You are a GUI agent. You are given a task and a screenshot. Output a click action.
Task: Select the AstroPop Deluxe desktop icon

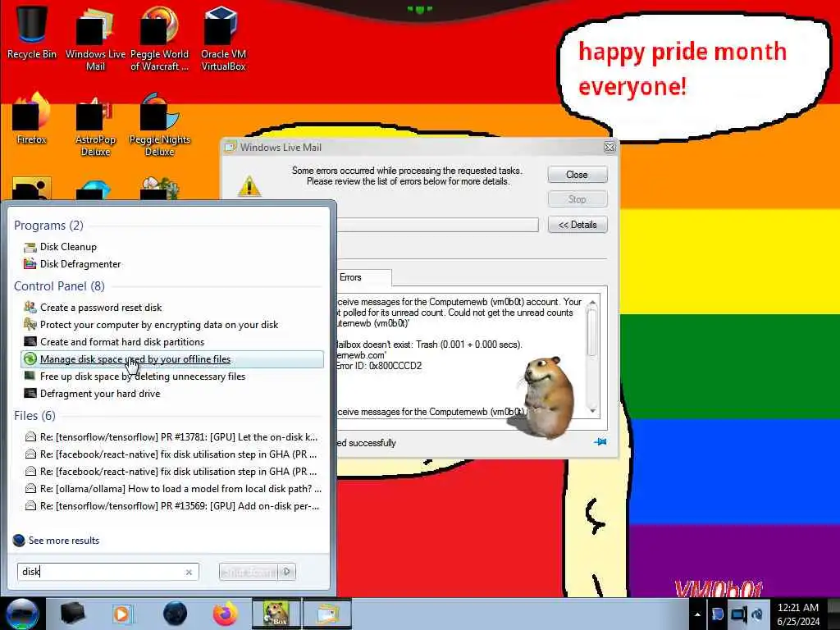[x=95, y=125]
